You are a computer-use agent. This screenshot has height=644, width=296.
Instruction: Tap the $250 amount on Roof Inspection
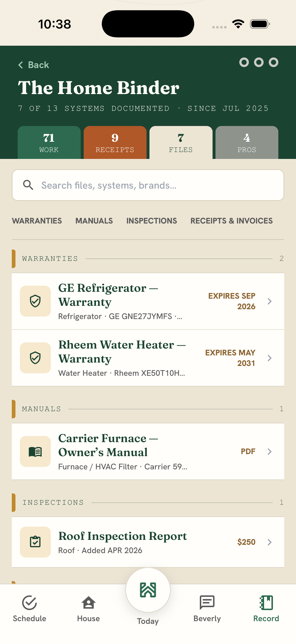tap(246, 542)
